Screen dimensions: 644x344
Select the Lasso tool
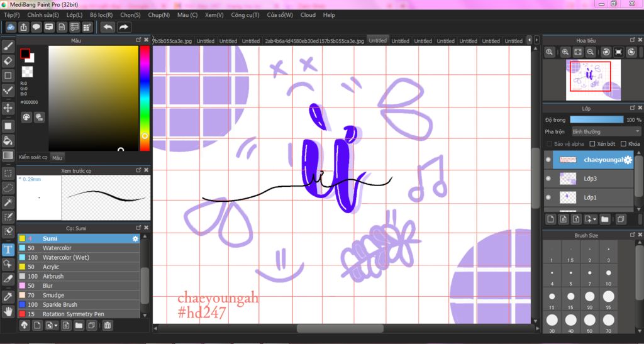tap(8, 188)
